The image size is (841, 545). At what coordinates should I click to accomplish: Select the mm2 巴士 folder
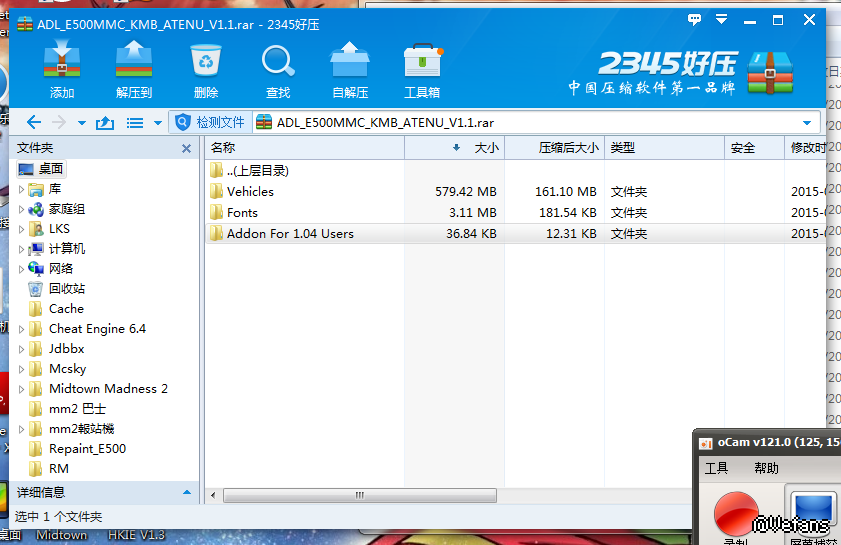click(x=77, y=409)
